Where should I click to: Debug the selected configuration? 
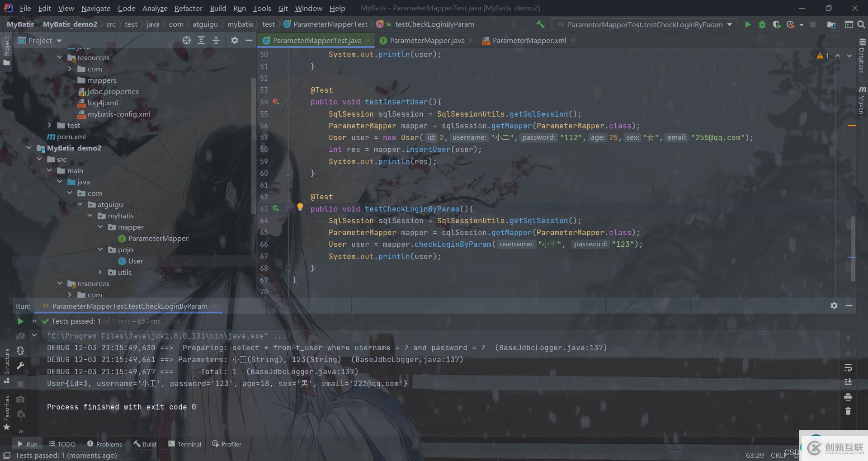(x=762, y=24)
